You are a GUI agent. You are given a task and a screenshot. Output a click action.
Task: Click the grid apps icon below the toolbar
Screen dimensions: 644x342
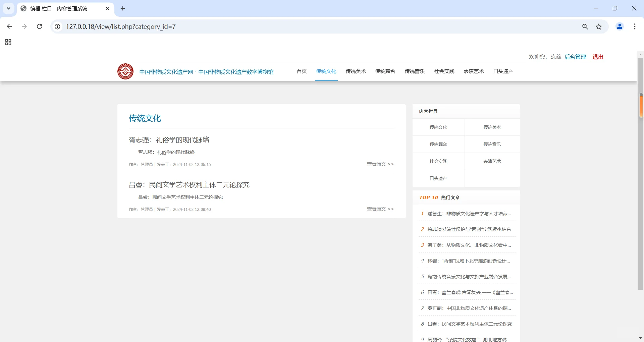point(8,42)
